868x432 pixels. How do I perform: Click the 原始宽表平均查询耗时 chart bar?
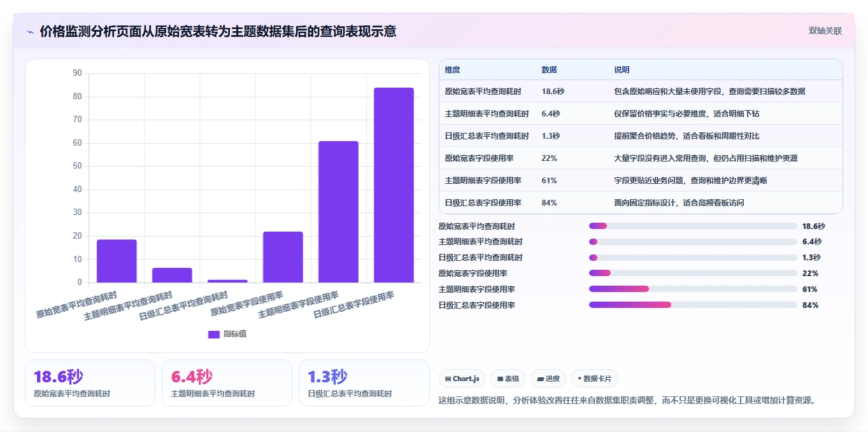coord(117,261)
